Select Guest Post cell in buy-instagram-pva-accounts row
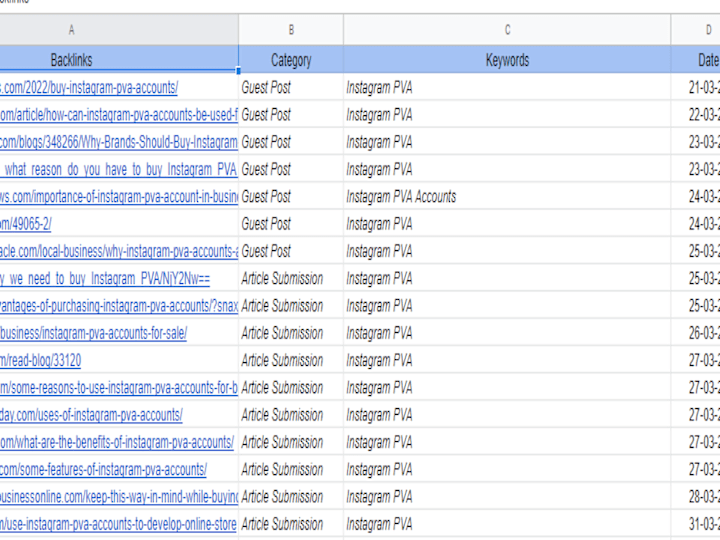 (291, 87)
